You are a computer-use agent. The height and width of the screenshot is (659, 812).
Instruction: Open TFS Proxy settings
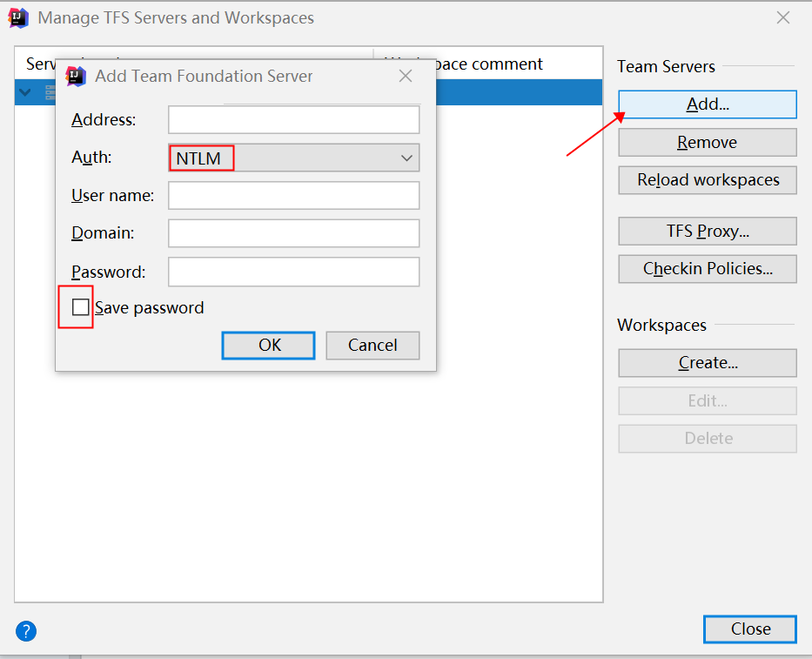pyautogui.click(x=708, y=231)
